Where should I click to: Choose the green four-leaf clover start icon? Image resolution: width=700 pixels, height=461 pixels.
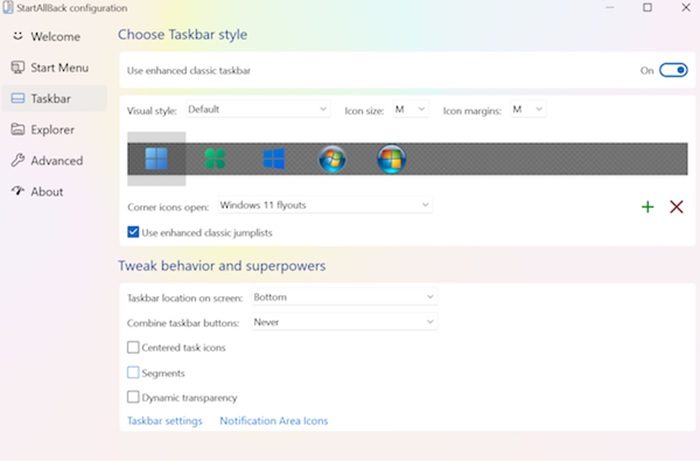coord(215,158)
